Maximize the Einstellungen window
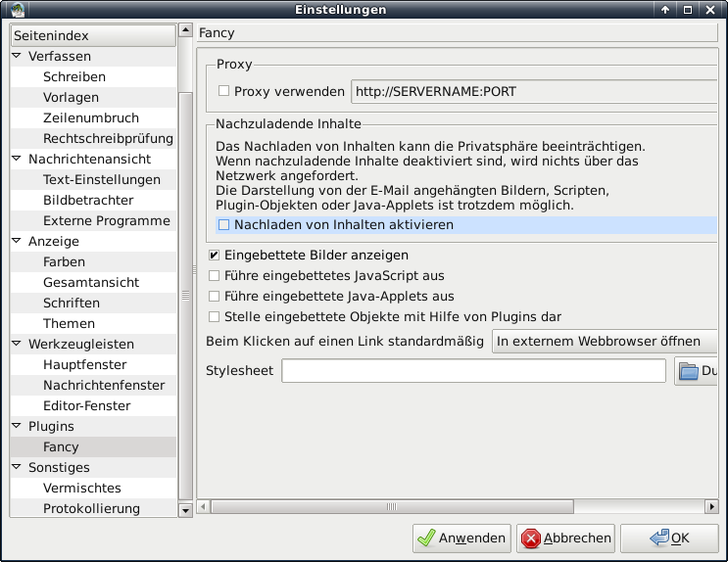 688,10
